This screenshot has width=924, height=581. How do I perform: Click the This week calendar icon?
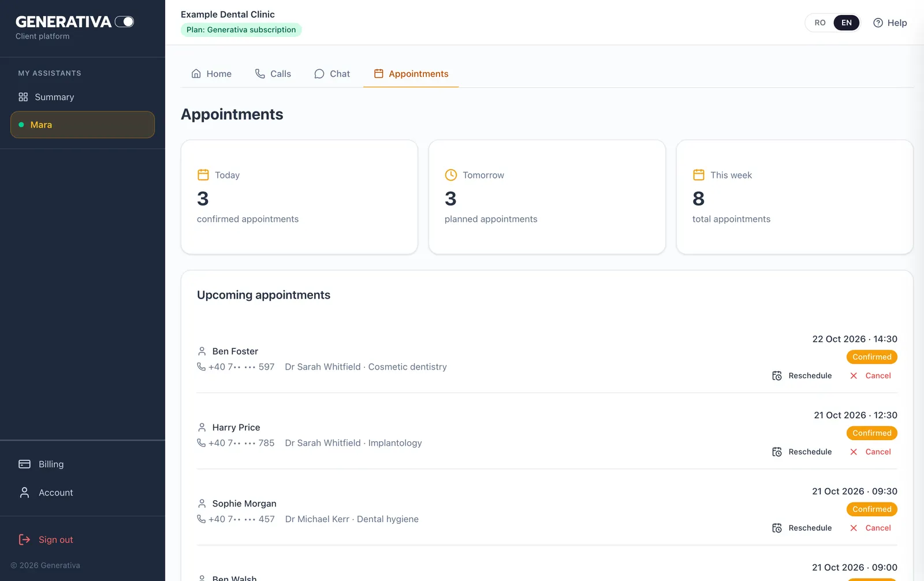[x=699, y=175]
